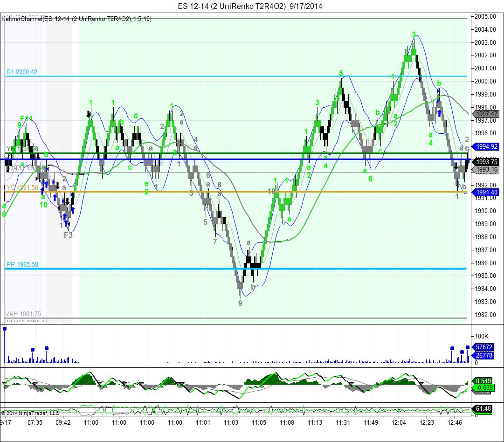This screenshot has height=442, width=504.
Task: Click the 1988.00 price axis label
Action: click(x=485, y=237)
